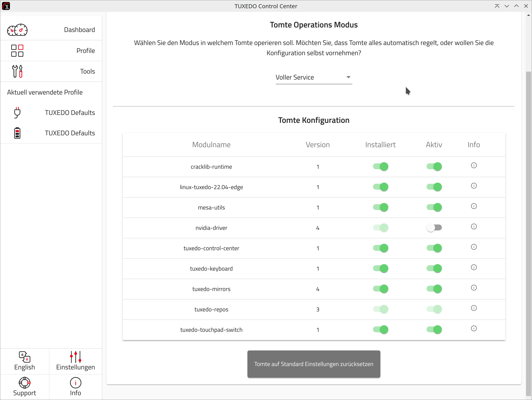
Task: Toggle Aktiv for tuxedo-control-center
Action: (434, 248)
